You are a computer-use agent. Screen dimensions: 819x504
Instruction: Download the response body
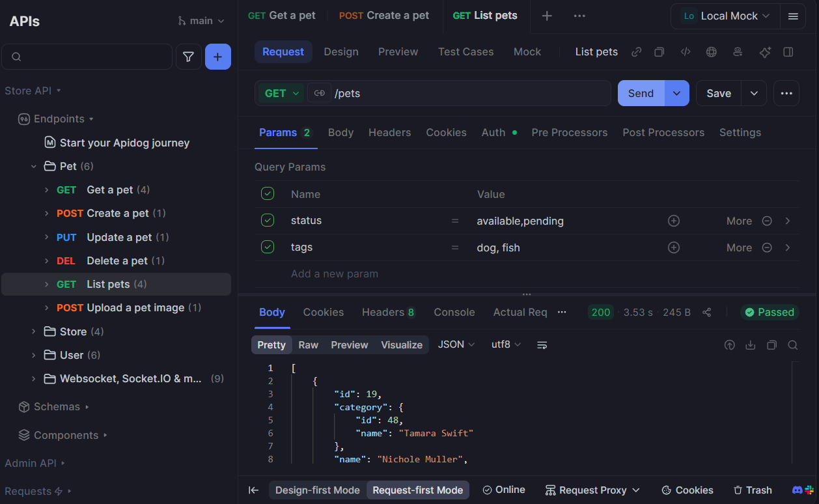[751, 344]
